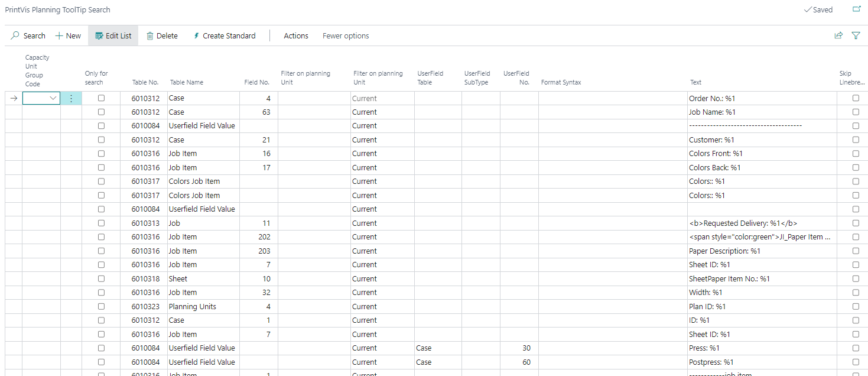Toggle Skip Linebreak in Customer row
The image size is (868, 376).
(x=856, y=140)
